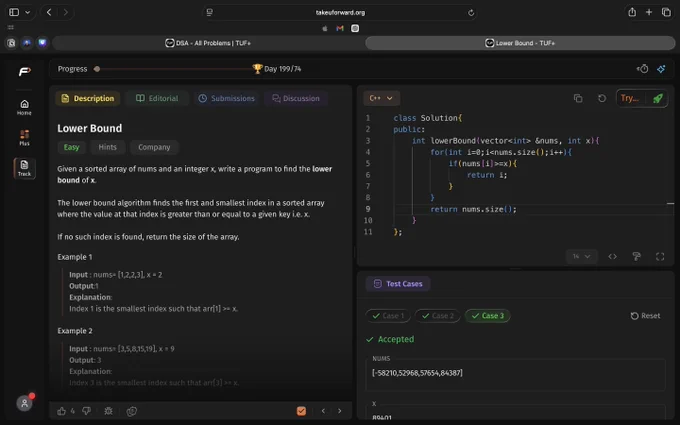Image resolution: width=680 pixels, height=425 pixels.
Task: Expand the editor to fullscreen
Action: (660, 256)
